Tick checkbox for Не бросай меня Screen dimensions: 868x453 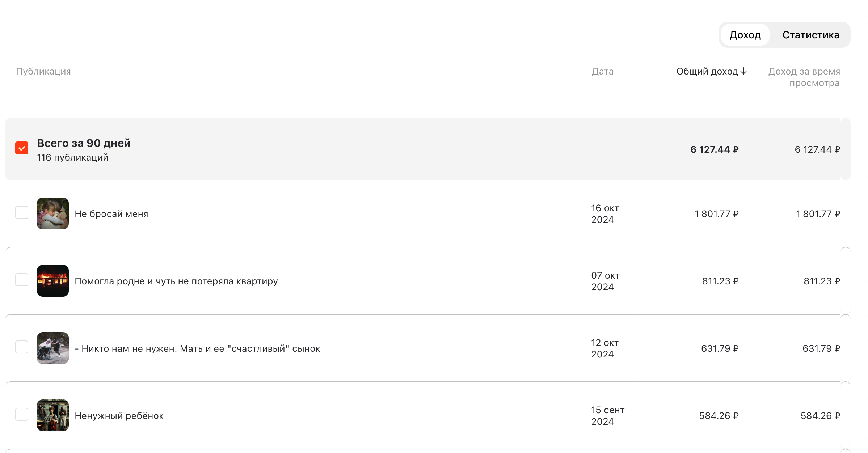(x=22, y=212)
